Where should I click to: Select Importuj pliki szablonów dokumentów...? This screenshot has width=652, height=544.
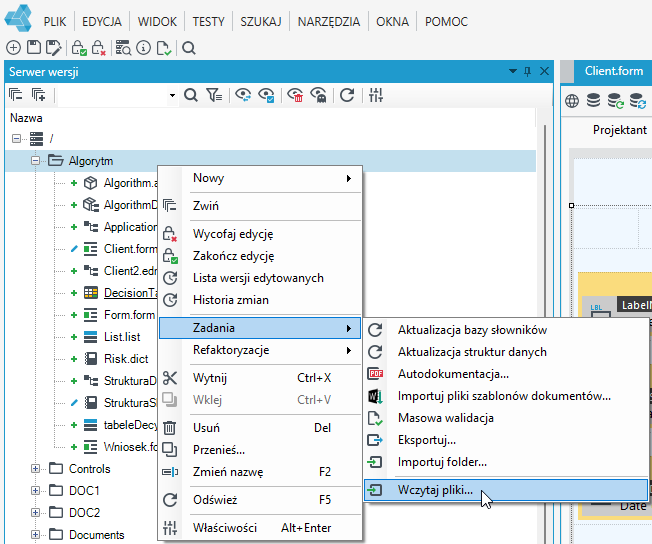[506, 396]
